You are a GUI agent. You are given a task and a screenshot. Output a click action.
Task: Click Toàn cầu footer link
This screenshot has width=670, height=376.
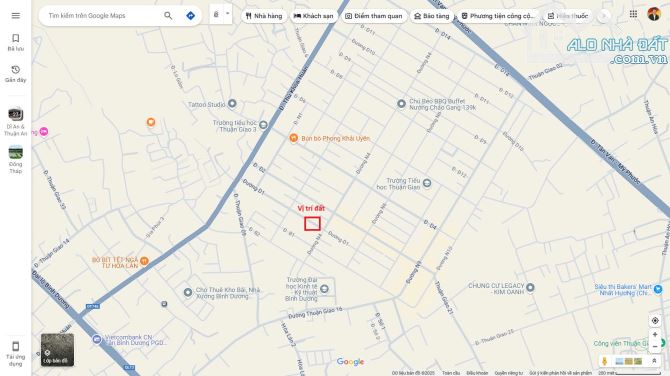pos(450,373)
